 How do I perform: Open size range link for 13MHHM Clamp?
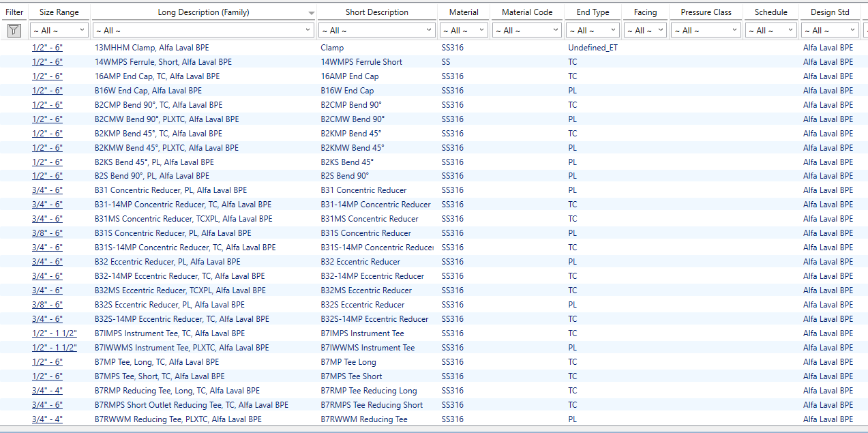click(x=47, y=48)
